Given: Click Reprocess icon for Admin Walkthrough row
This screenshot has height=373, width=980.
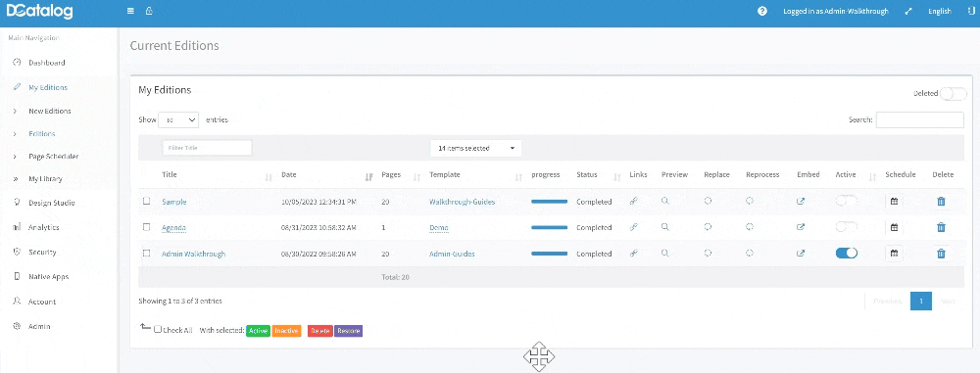Looking at the screenshot, I should [x=750, y=254].
